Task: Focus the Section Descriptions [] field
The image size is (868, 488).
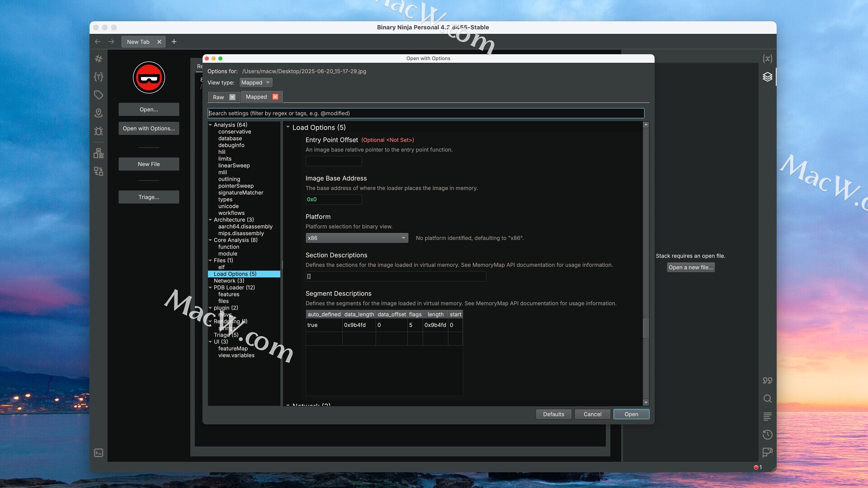Action: [x=396, y=276]
